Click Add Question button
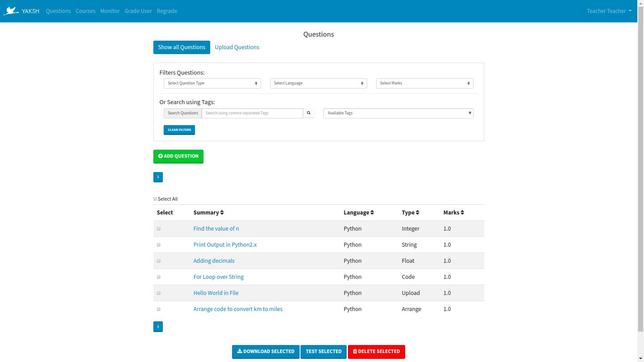644x362 pixels. pyautogui.click(x=178, y=156)
